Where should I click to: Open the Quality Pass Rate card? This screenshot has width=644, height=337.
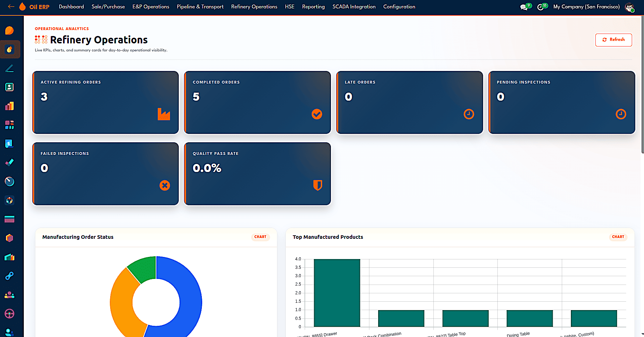coord(257,174)
